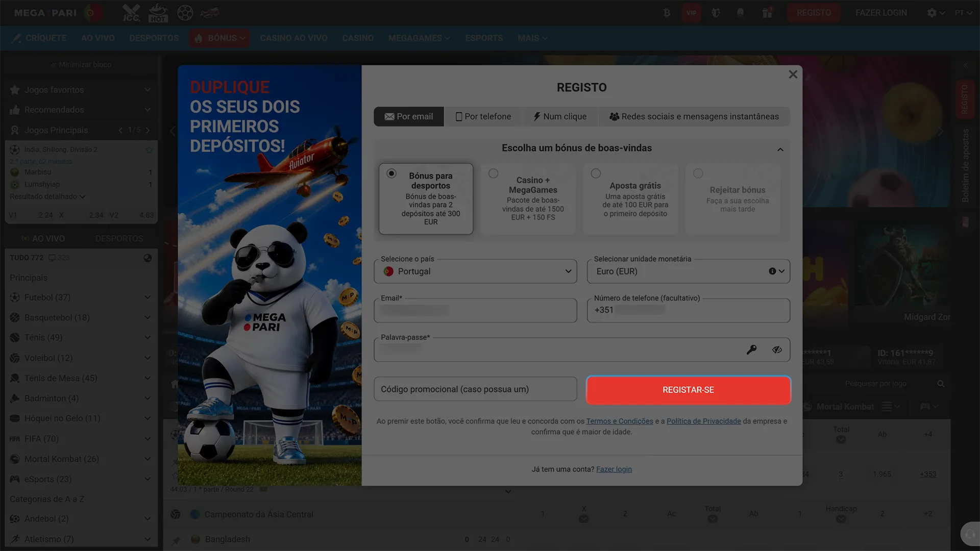Open the AO VIVO menu item
The image size is (980, 551).
(x=97, y=38)
